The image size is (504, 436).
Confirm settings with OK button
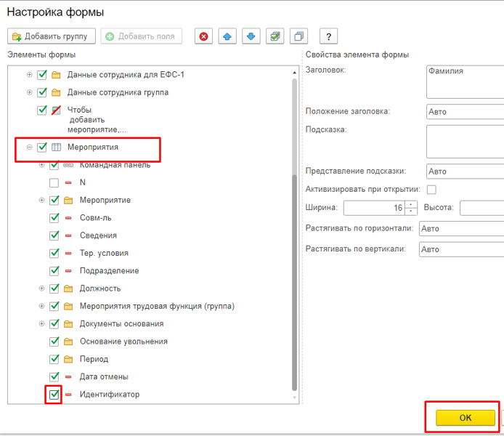(x=465, y=418)
